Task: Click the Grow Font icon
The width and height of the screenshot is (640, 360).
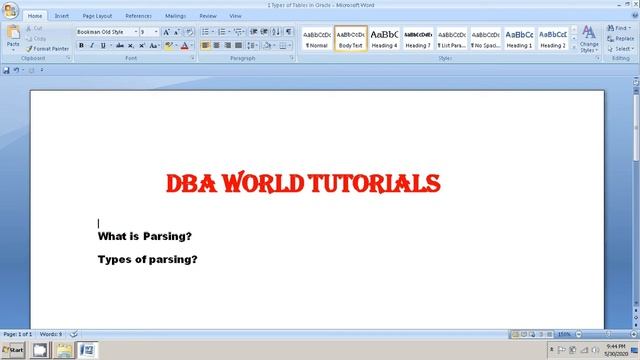Action: pos(166,32)
